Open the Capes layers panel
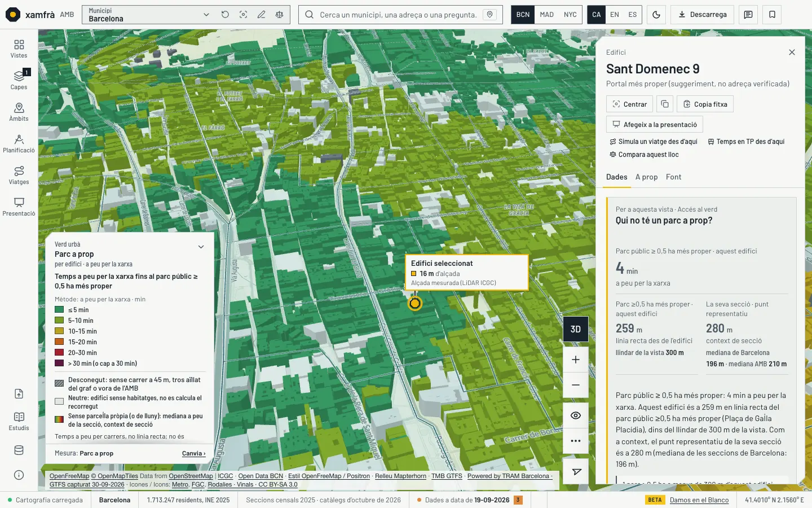Image resolution: width=812 pixels, height=508 pixels. (x=19, y=80)
